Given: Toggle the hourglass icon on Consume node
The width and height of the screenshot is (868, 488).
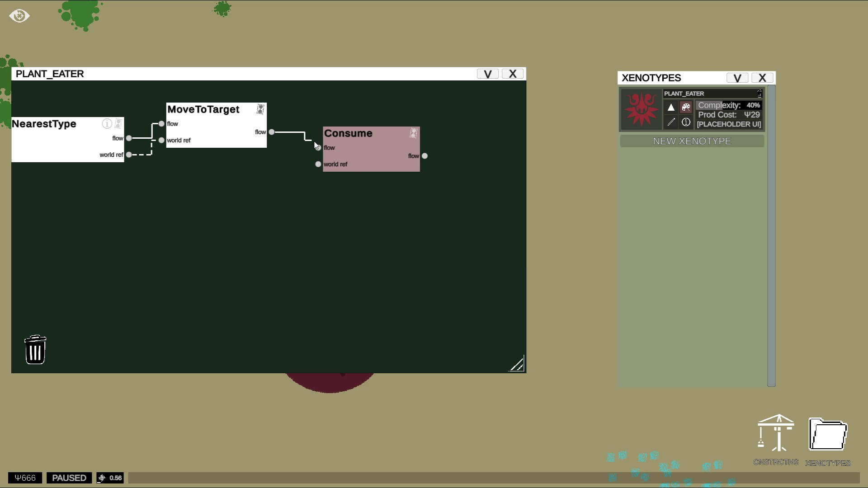Looking at the screenshot, I should (x=413, y=133).
